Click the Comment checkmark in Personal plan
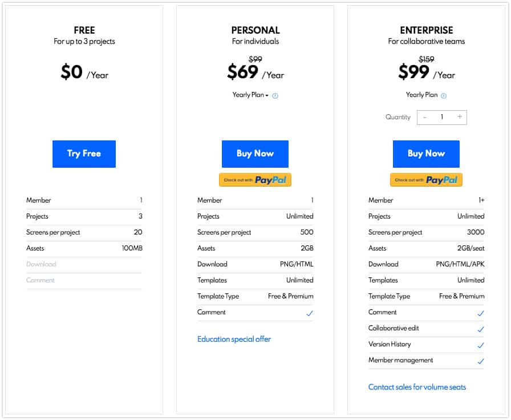 [x=310, y=313]
